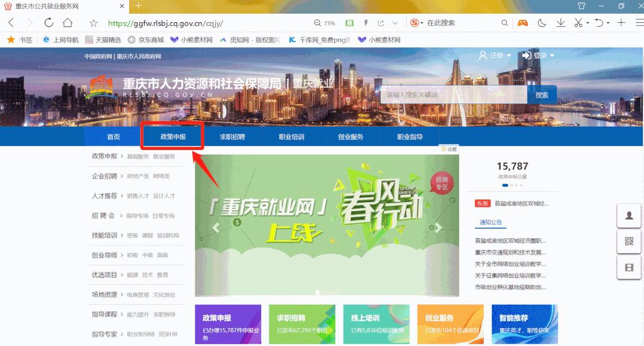Open a new tab with plus button
Image resolution: width=644 pixels, height=346 pixels.
pos(138,6)
